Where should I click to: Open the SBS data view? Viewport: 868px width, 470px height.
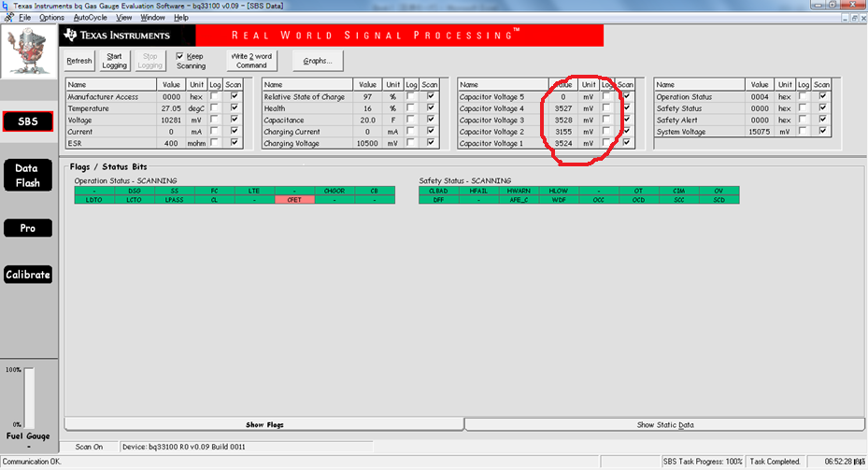(28, 121)
